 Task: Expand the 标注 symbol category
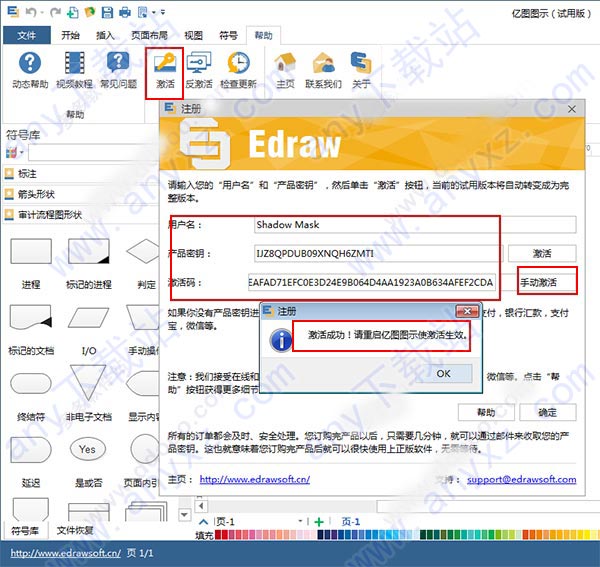click(x=80, y=174)
